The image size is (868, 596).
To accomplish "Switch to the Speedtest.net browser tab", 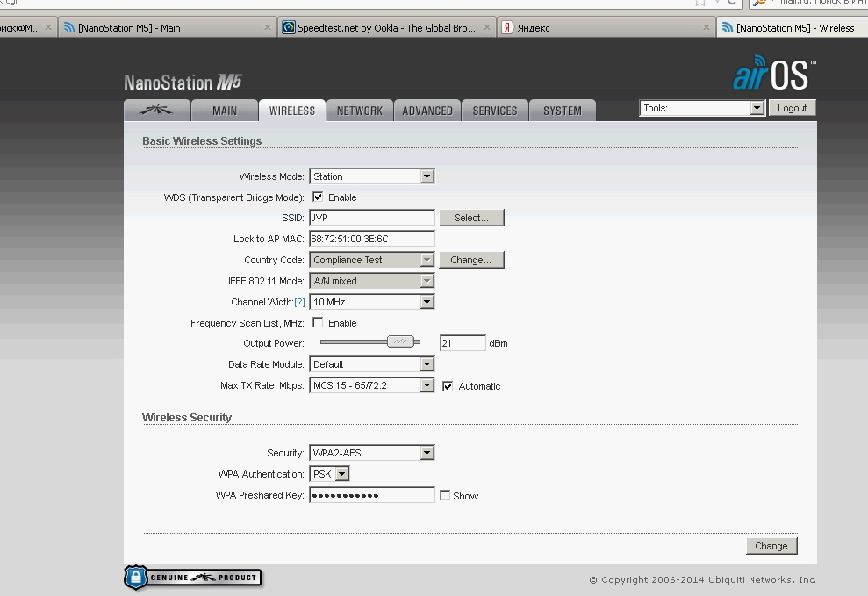I will (386, 28).
